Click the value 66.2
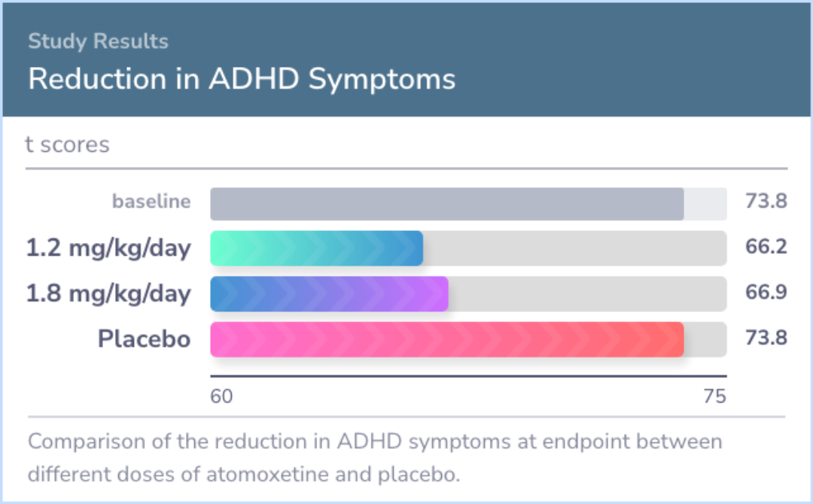813x504 pixels. (x=766, y=247)
